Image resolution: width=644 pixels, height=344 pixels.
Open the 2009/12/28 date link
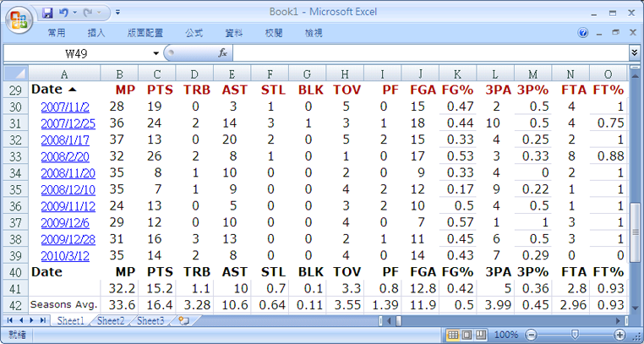(x=68, y=239)
